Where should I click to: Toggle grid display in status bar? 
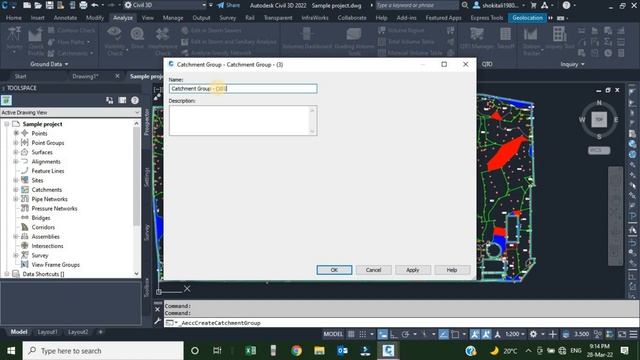[x=351, y=334]
